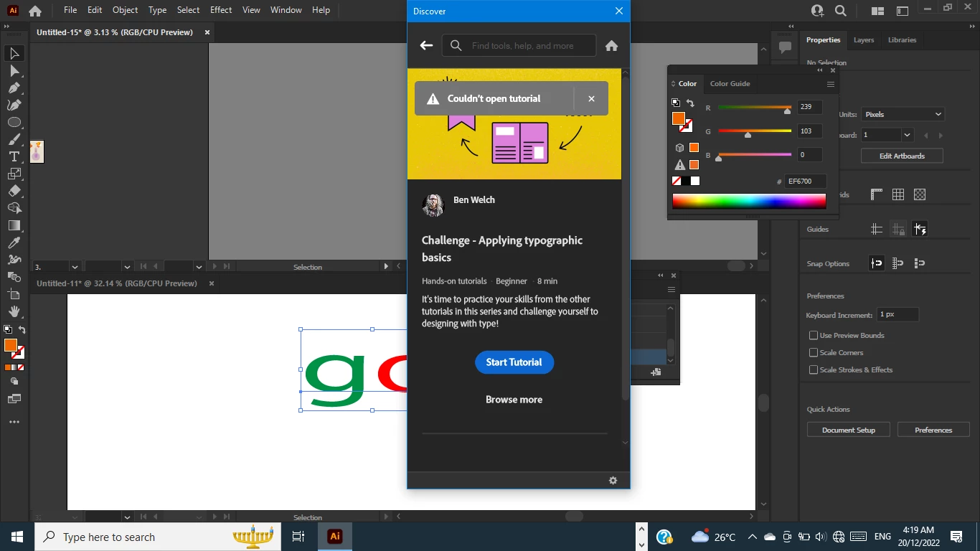Click the Lock Guides icon
Viewport: 980px width, 551px height.
[897, 230]
